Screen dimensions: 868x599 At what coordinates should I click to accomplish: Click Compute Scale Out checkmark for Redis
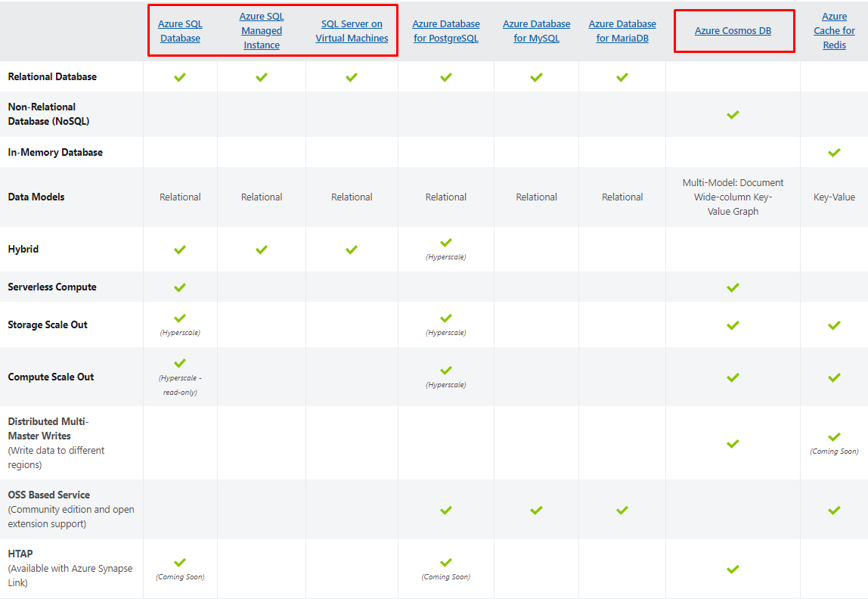tap(834, 377)
